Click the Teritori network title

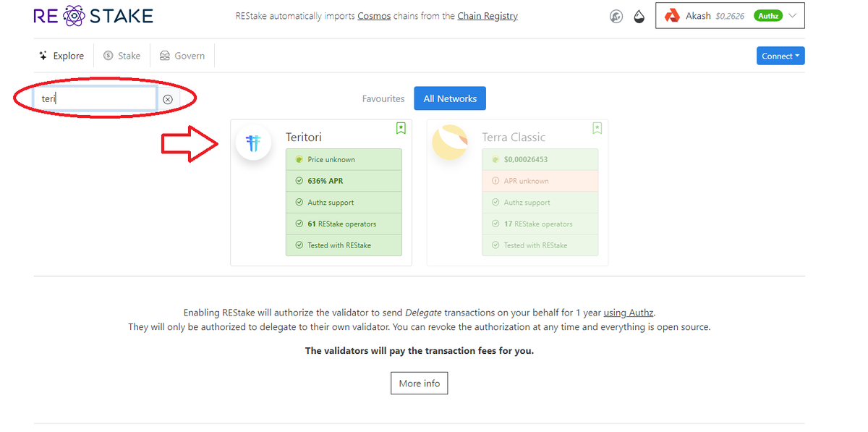[304, 137]
